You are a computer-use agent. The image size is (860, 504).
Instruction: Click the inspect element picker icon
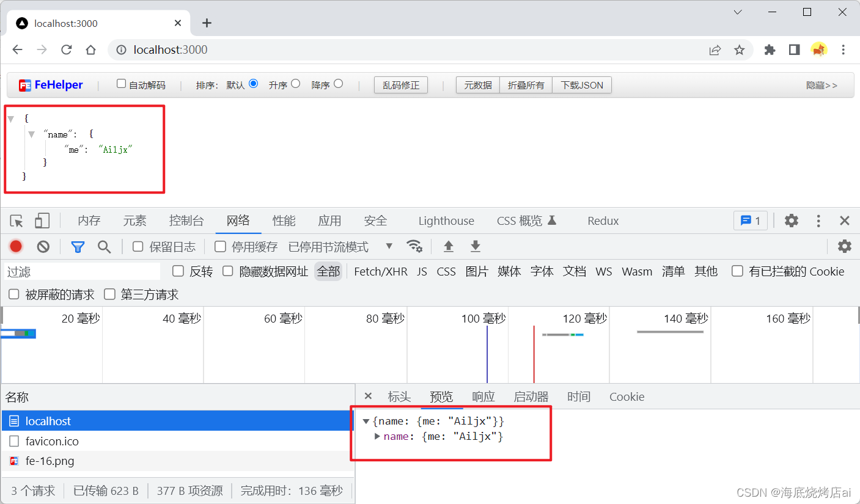[17, 221]
